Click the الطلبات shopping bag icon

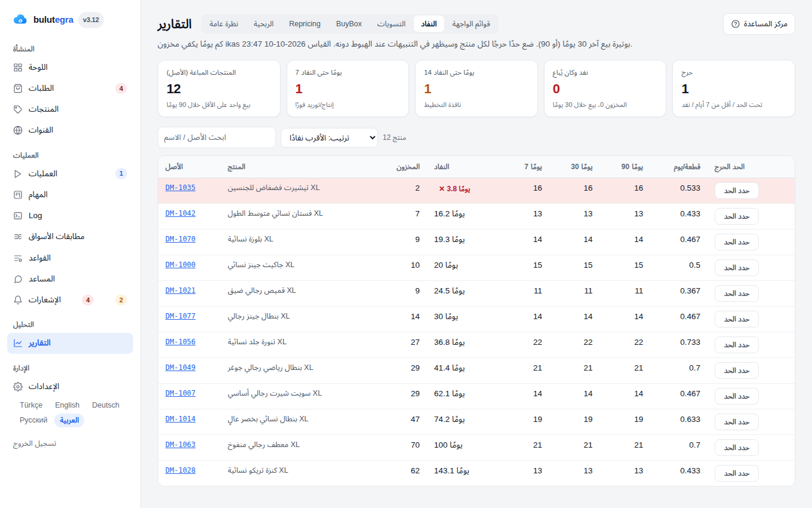point(18,88)
